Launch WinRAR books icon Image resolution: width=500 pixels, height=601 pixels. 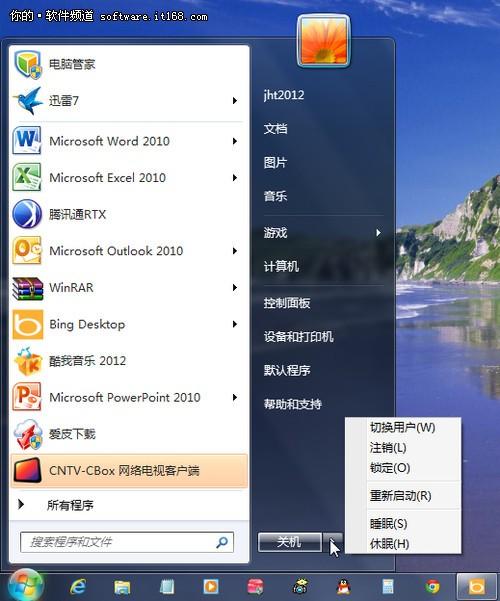pos(28,287)
